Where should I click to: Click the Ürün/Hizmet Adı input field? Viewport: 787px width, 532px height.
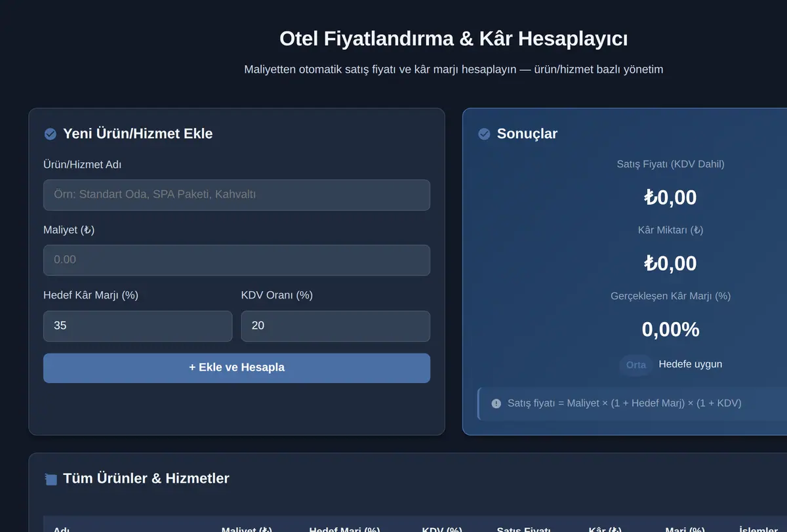[237, 195]
